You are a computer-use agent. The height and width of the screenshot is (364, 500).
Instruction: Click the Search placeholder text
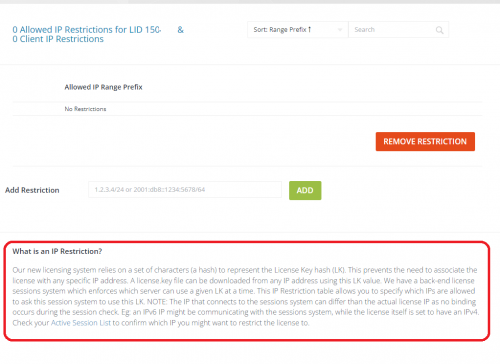[x=364, y=30]
